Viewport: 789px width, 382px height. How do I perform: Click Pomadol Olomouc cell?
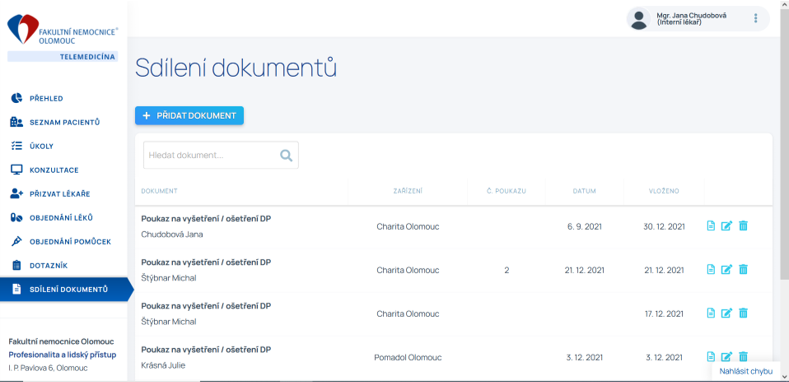click(408, 357)
